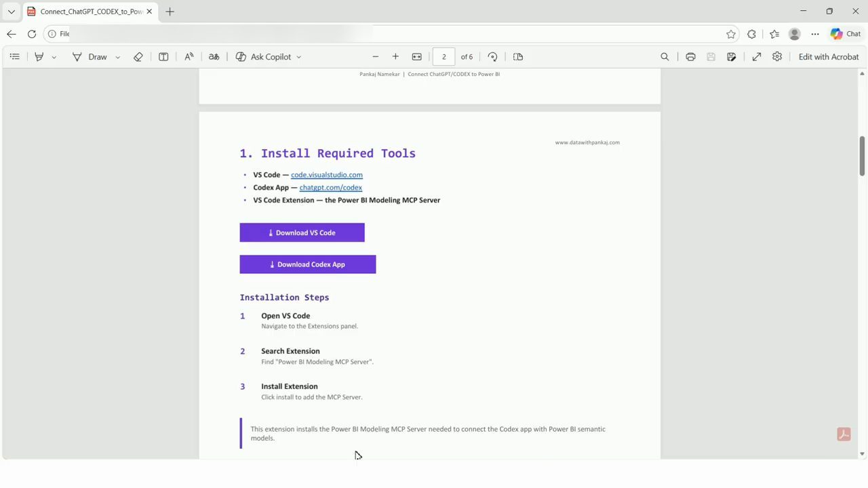The width and height of the screenshot is (868, 488).
Task: Go back to previous page
Action: pyautogui.click(x=11, y=34)
